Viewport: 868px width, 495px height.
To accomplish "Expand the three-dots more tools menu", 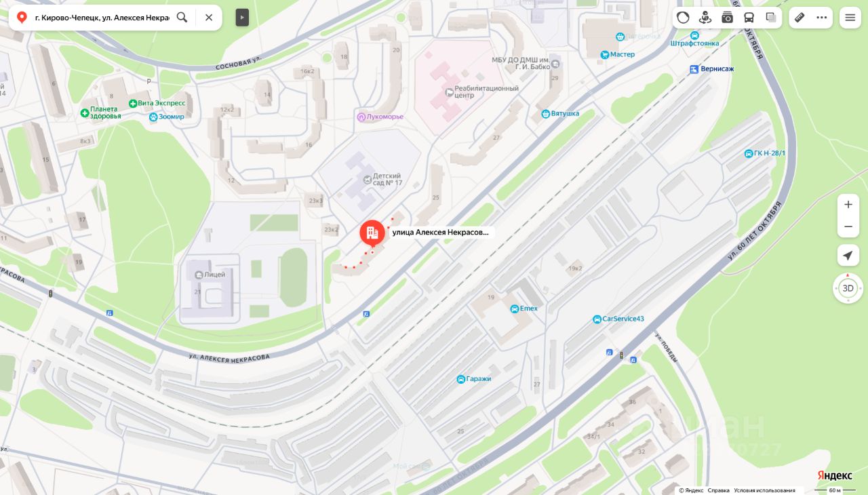I will [822, 18].
